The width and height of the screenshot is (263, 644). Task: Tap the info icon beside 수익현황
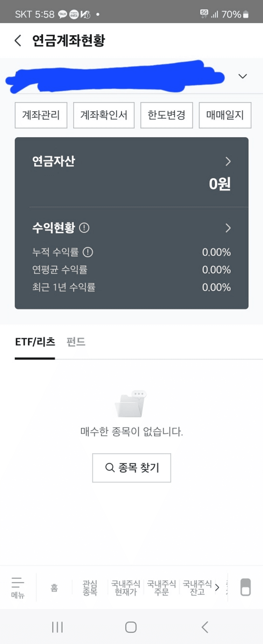coord(84,228)
